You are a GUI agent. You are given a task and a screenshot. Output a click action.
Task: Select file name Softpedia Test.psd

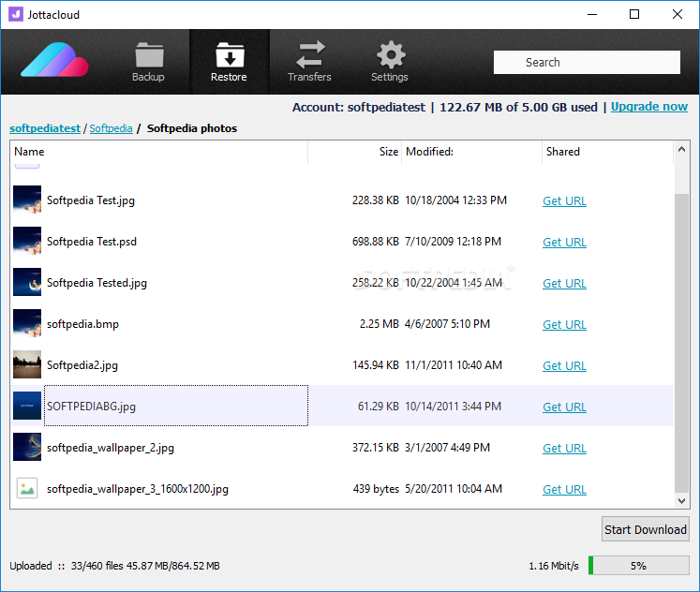coord(92,242)
